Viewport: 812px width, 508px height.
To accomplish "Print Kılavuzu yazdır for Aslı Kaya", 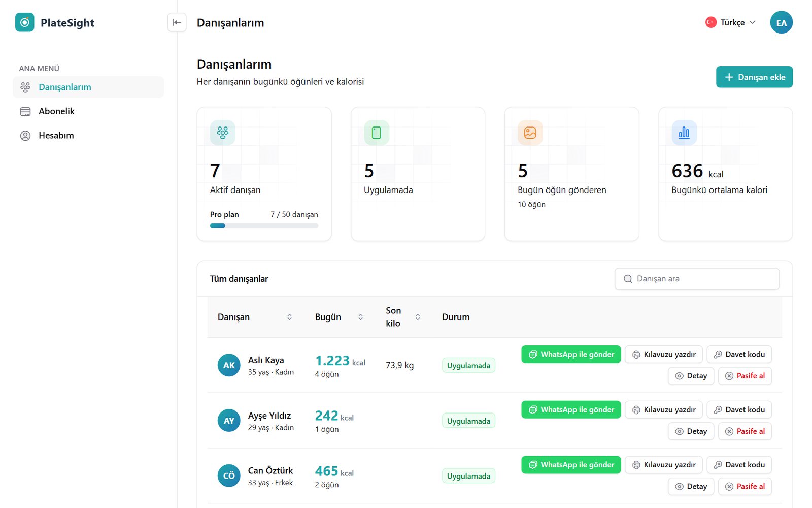I will coord(664,355).
